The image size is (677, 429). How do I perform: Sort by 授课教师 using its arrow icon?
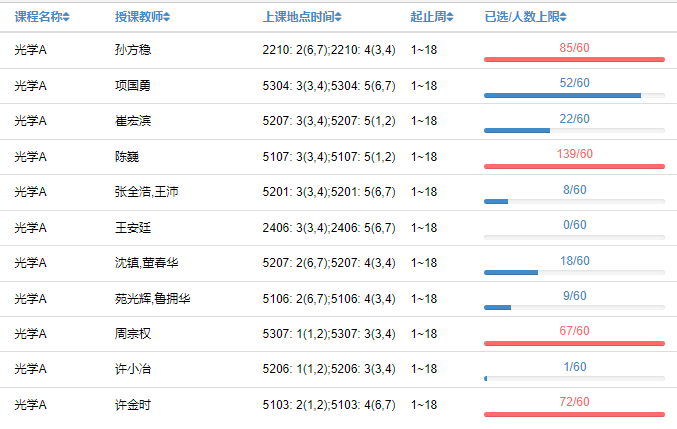(x=166, y=17)
